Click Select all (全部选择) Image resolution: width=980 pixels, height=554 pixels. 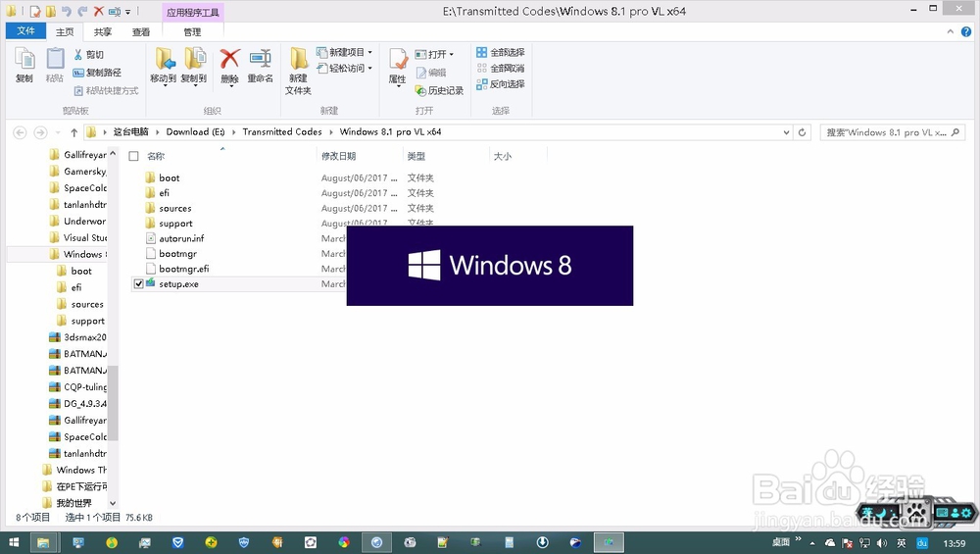point(501,53)
